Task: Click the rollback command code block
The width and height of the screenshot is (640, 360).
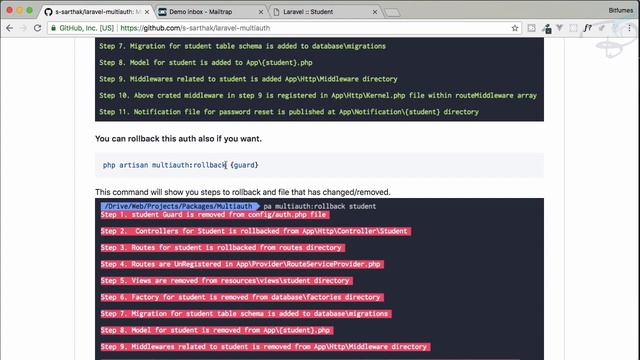Action: 319,165
